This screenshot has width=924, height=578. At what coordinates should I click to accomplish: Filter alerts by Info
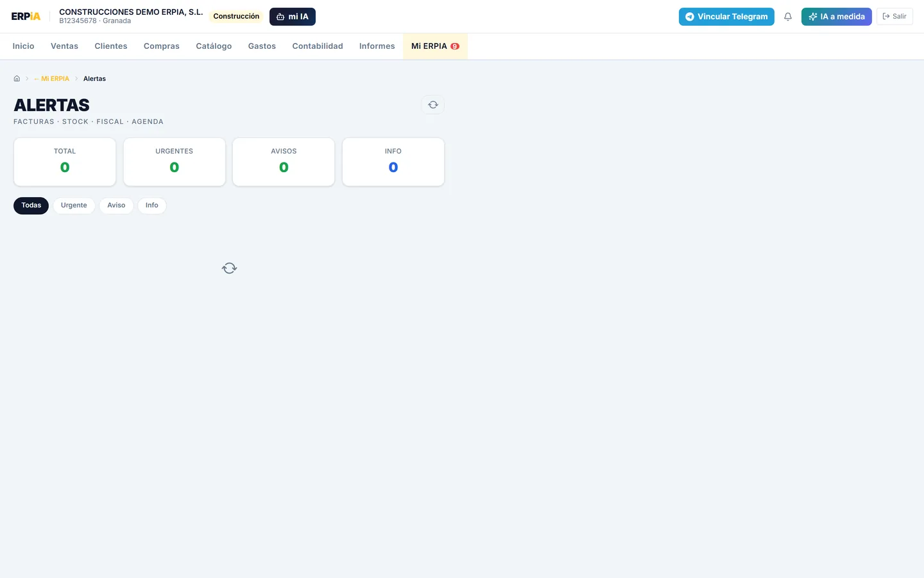point(152,206)
